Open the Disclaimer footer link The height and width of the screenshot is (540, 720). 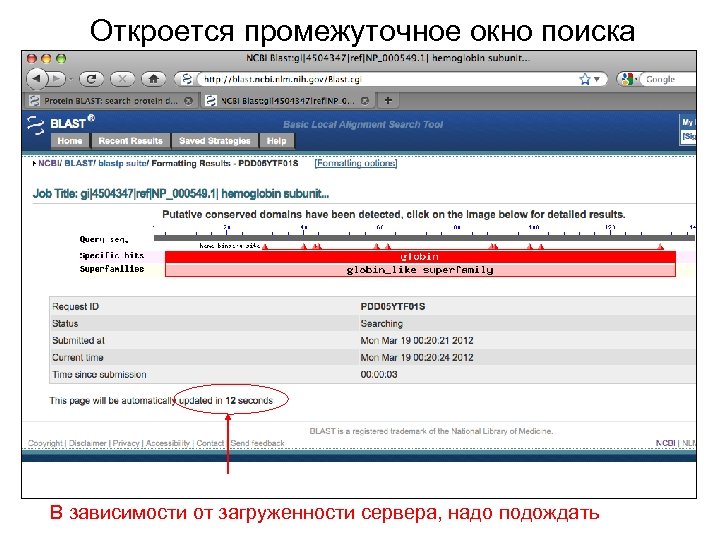(x=87, y=443)
